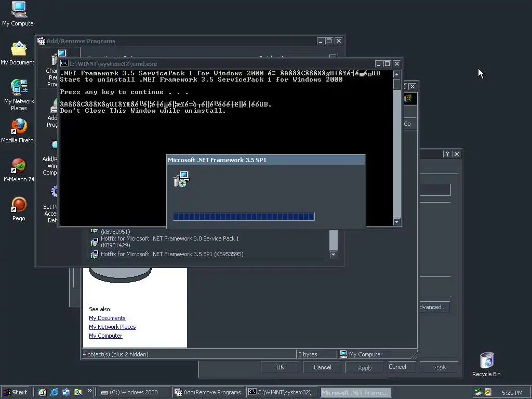This screenshot has height=399, width=532.
Task: Click the leftmost system tray icon
Action: pos(478,392)
